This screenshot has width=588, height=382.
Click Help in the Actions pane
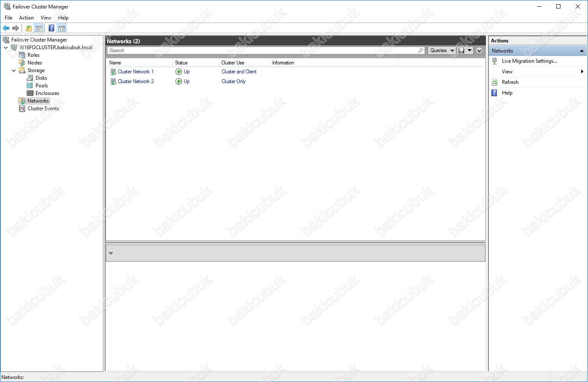click(507, 93)
